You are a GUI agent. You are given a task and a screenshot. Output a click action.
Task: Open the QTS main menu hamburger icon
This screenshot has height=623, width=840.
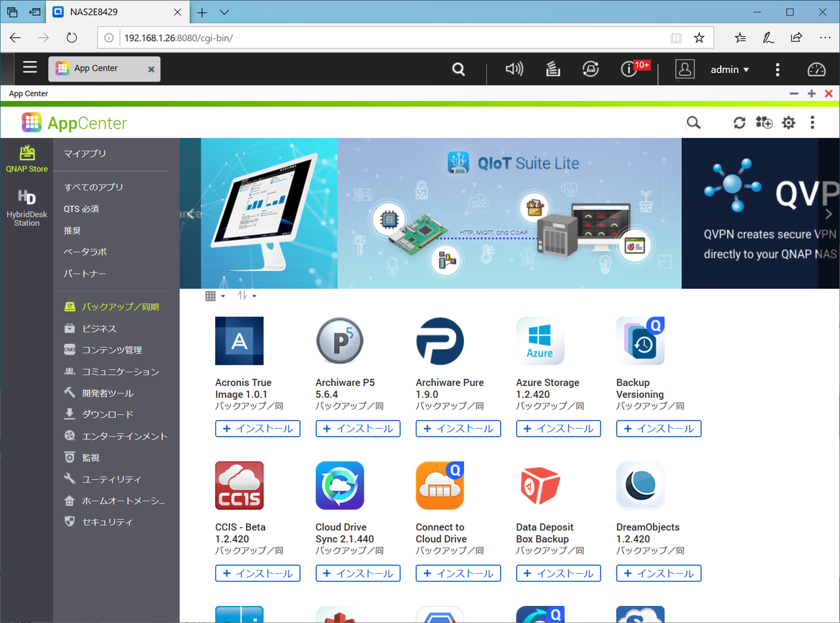click(30, 68)
